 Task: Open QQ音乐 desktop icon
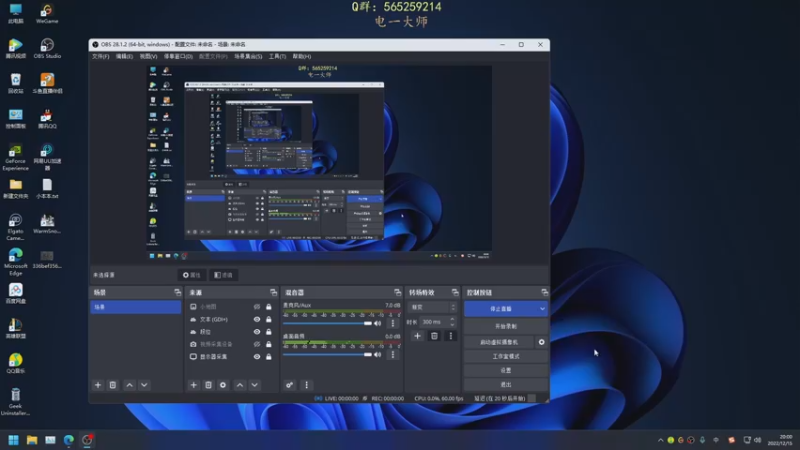point(15,363)
